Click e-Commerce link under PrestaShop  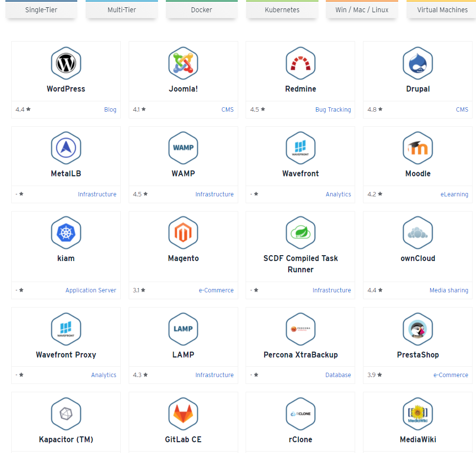tap(451, 375)
